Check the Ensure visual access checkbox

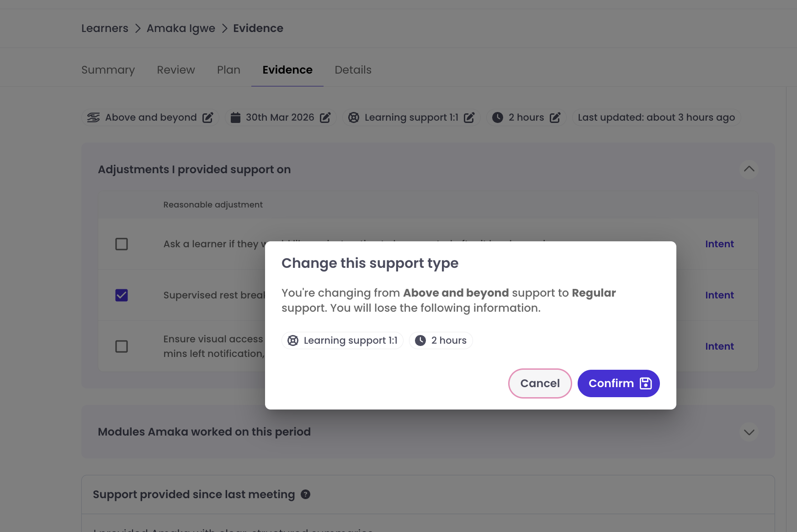click(122, 346)
